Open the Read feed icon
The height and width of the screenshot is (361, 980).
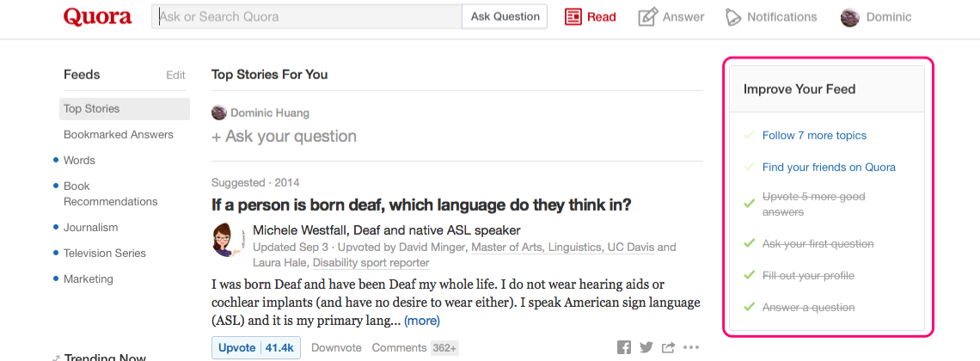click(x=573, y=17)
